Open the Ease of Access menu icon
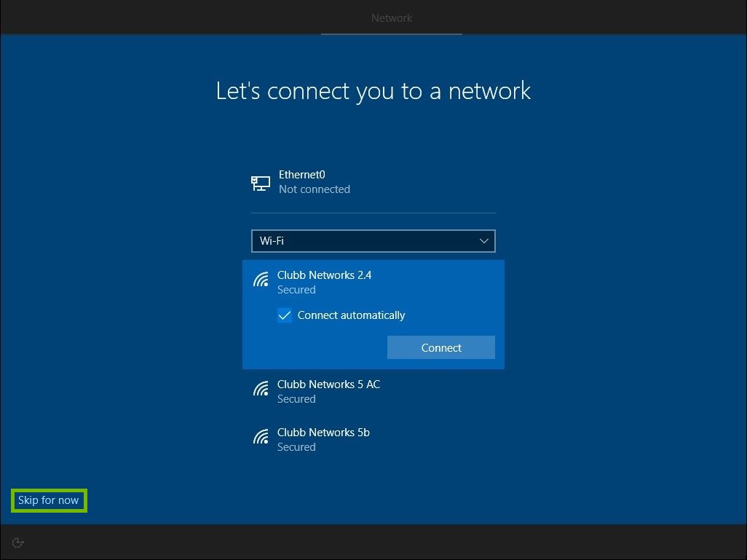 [17, 542]
